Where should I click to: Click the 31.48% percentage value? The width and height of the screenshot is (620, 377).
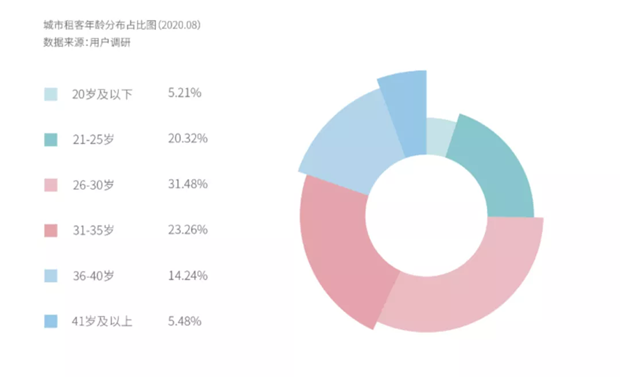click(x=188, y=184)
